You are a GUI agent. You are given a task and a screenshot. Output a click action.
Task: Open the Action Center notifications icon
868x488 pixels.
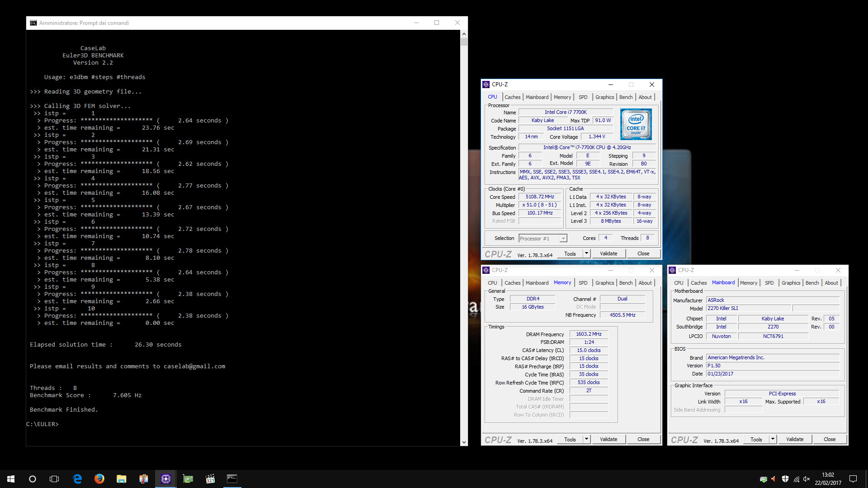(x=853, y=479)
